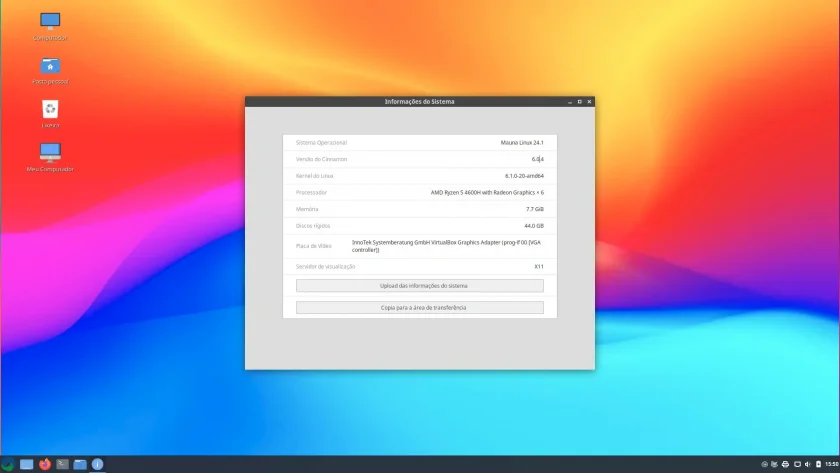This screenshot has width=840, height=473.
Task: Open the battery power tray icon
Action: 819,464
